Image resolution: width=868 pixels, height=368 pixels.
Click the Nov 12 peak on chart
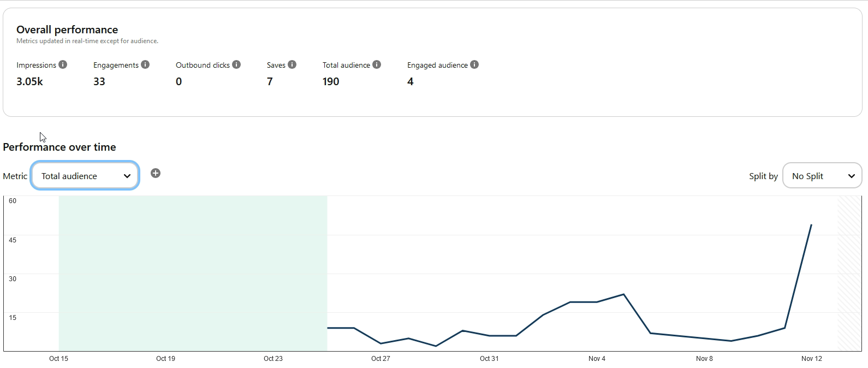[811, 225]
